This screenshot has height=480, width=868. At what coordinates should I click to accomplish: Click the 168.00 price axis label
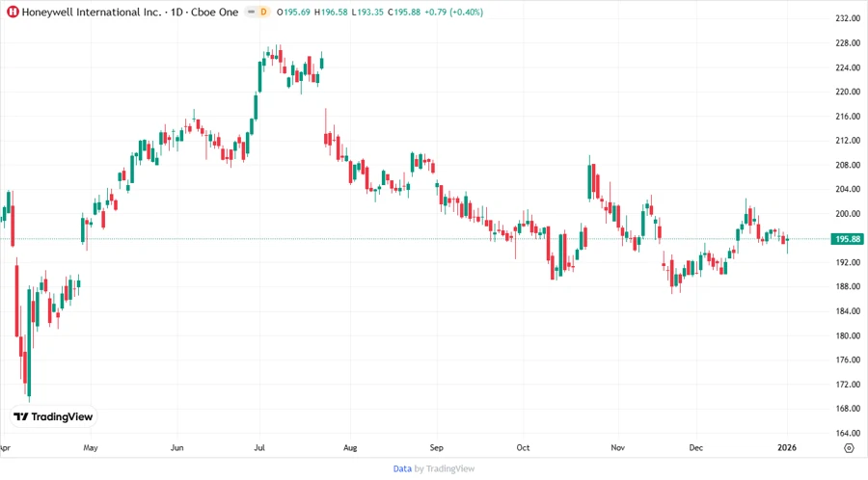(x=848, y=409)
